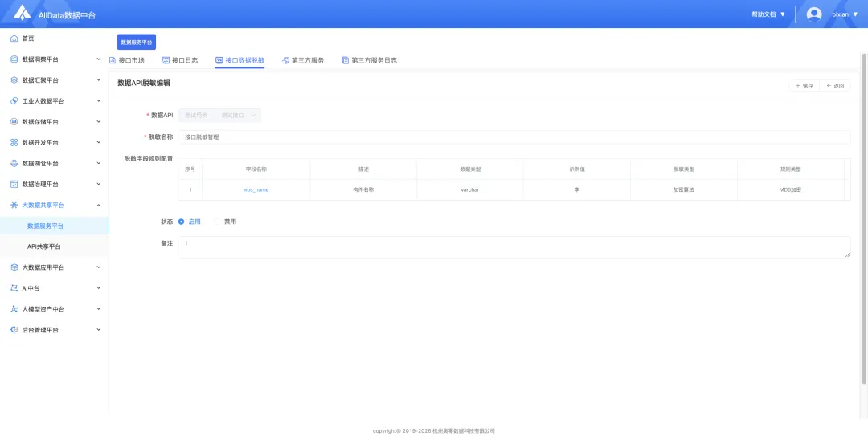Image resolution: width=868 pixels, height=440 pixels.
Task: Click the AI中台 sidebar icon
Action: [14, 288]
